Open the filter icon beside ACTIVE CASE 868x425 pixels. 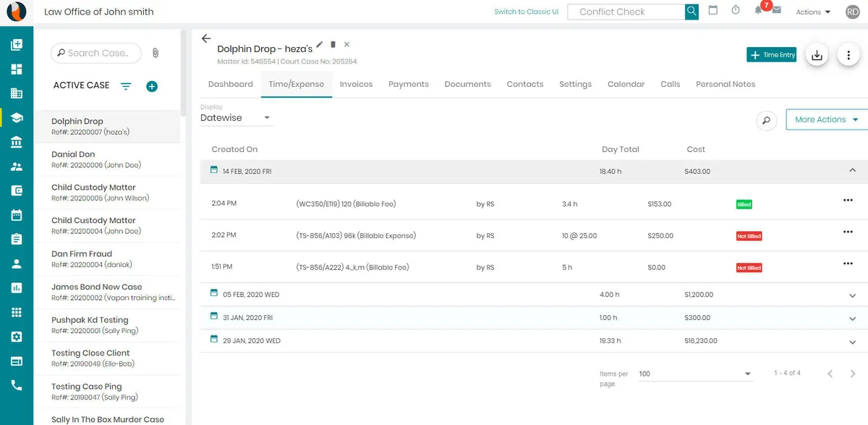click(126, 86)
